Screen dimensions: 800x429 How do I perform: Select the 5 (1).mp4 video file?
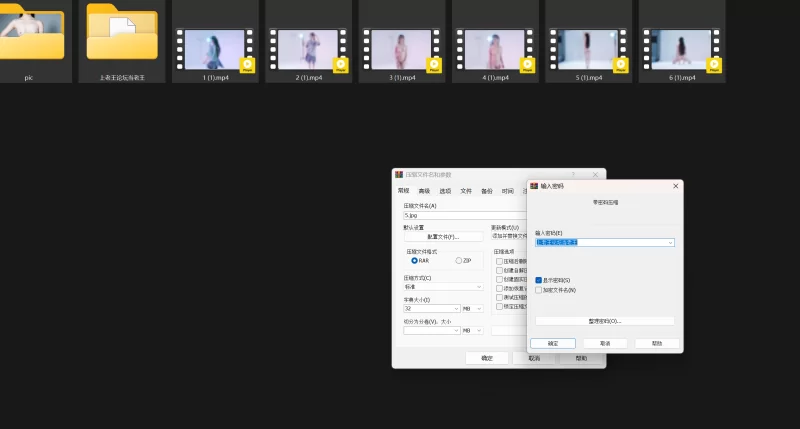pyautogui.click(x=588, y=48)
